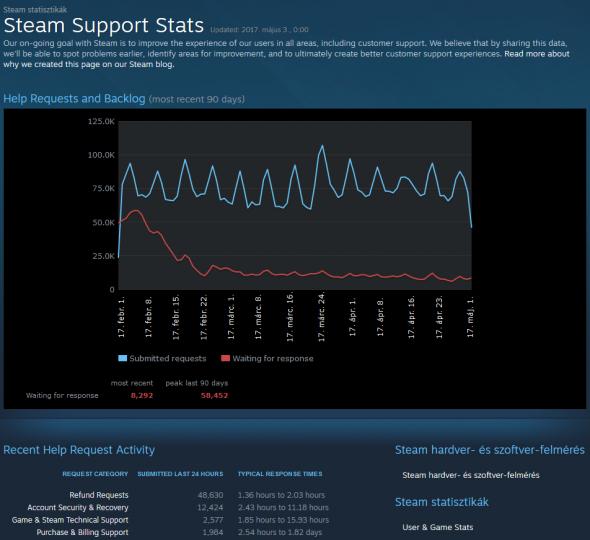Click the Recent Help Request Activity heading
The image size is (590, 540).
[x=79, y=450]
